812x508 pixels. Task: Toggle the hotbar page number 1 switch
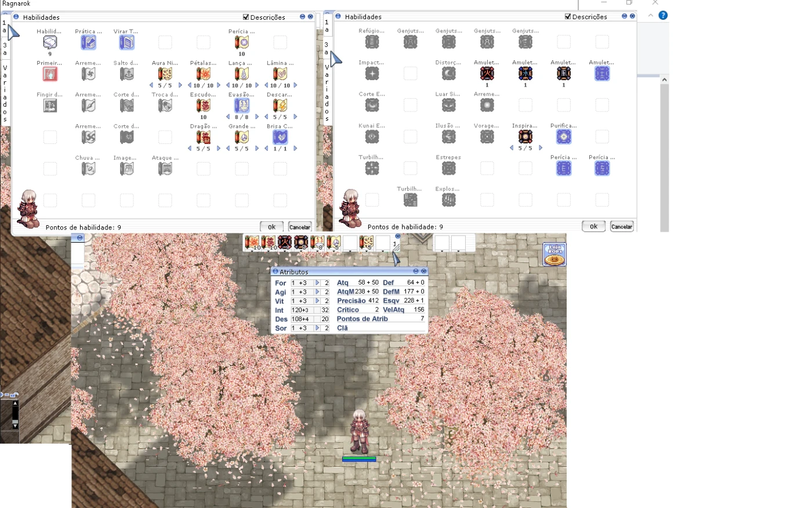[x=395, y=244]
